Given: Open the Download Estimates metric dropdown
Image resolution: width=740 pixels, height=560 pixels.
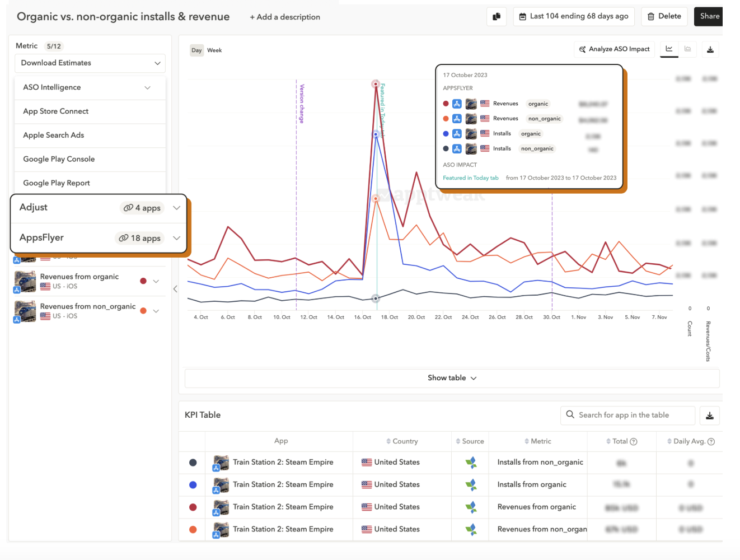Looking at the screenshot, I should point(90,63).
